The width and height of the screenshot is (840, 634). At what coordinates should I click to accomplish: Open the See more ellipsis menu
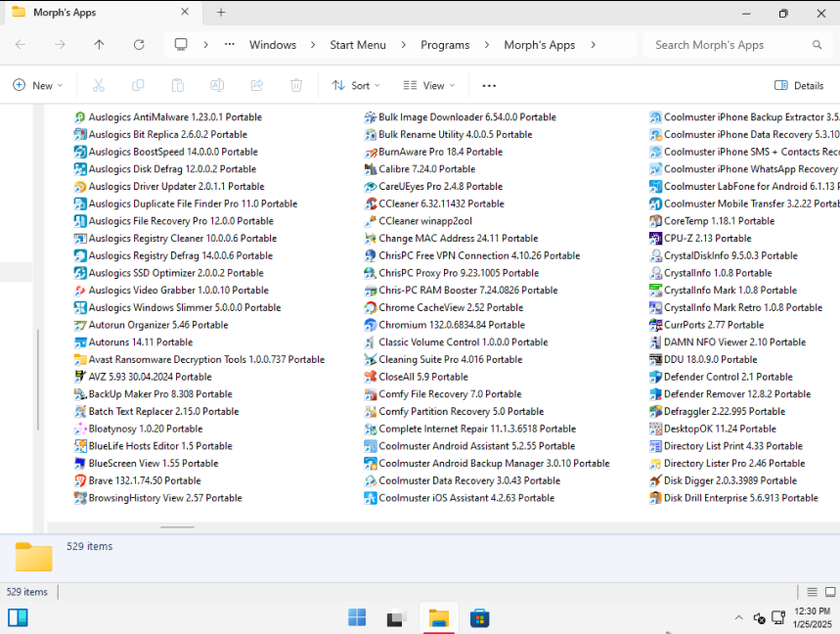tap(489, 85)
